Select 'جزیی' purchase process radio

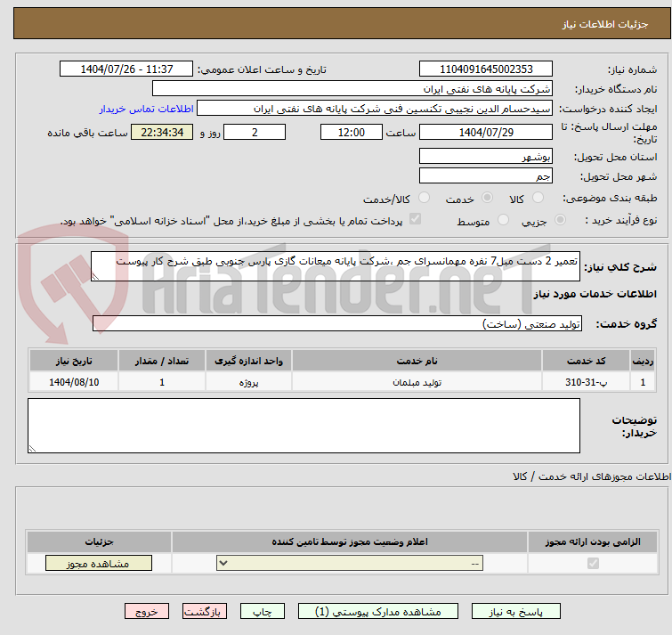[560, 220]
